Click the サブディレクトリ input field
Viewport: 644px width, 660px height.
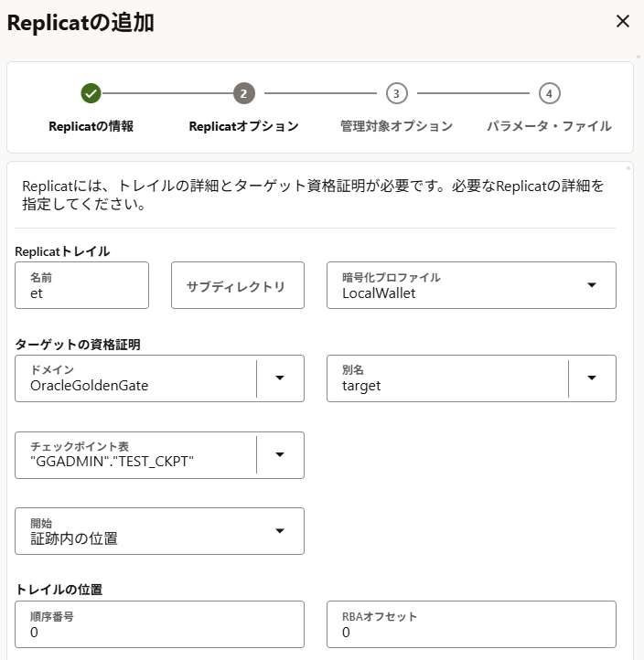coord(238,286)
